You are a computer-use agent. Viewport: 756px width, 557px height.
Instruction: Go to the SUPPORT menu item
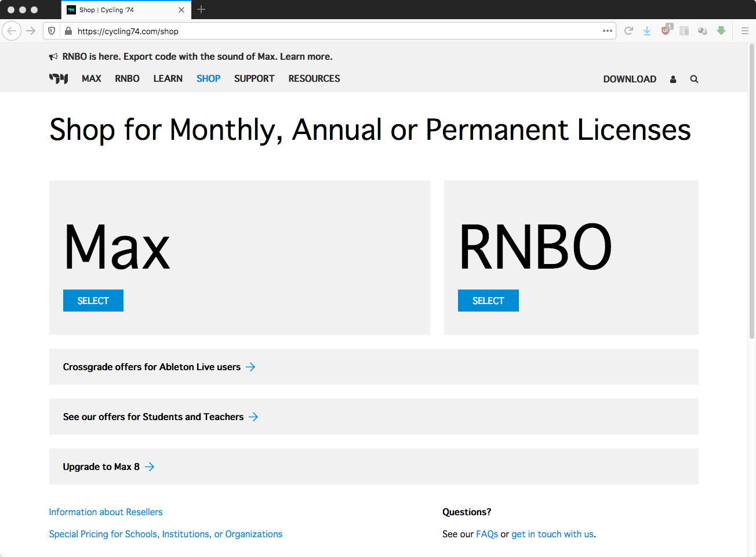(x=254, y=78)
